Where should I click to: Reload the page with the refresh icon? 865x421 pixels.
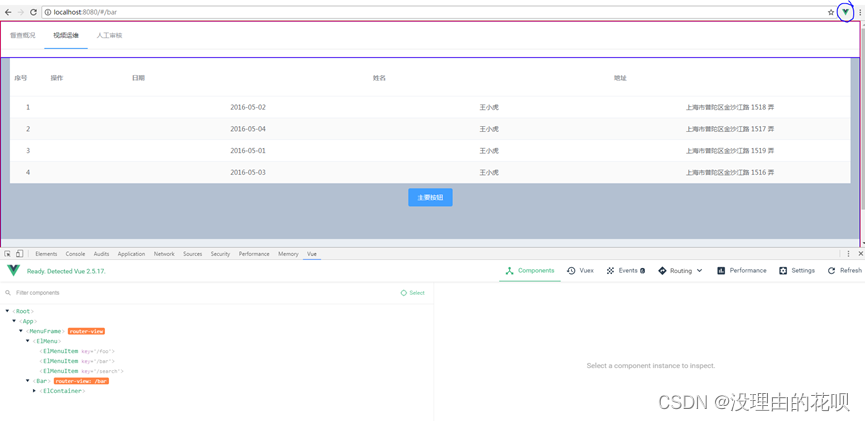click(33, 12)
